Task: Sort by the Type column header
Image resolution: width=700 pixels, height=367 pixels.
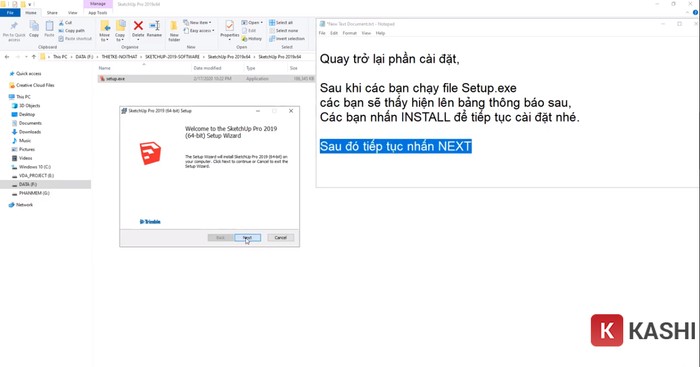Action: tap(251, 68)
